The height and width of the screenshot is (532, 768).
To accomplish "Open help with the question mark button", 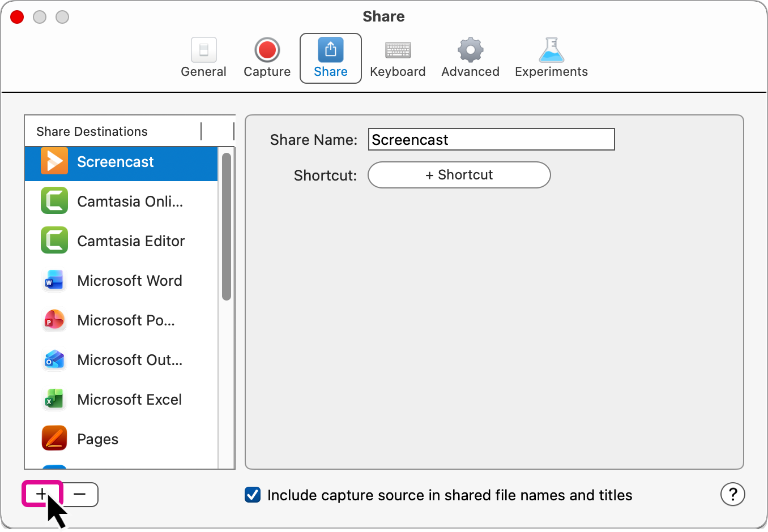I will [733, 495].
